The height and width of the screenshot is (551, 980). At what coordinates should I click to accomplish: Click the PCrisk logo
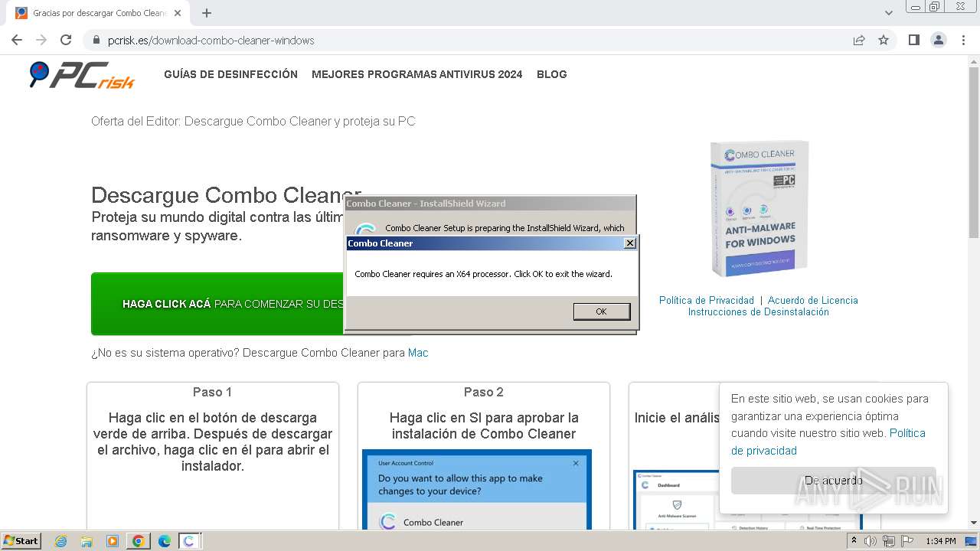[82, 75]
